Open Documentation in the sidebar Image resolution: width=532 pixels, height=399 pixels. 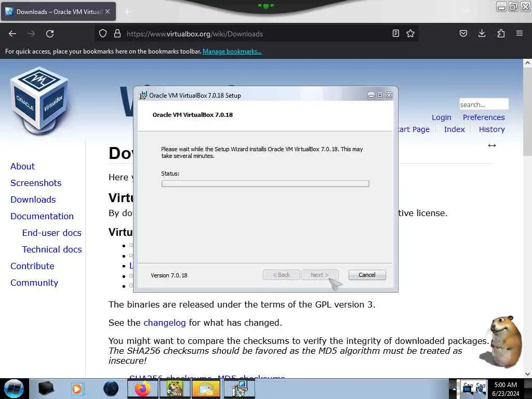42,216
